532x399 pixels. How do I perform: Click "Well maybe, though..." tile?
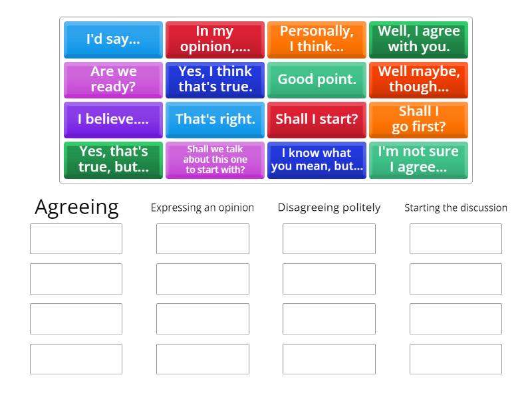point(418,80)
